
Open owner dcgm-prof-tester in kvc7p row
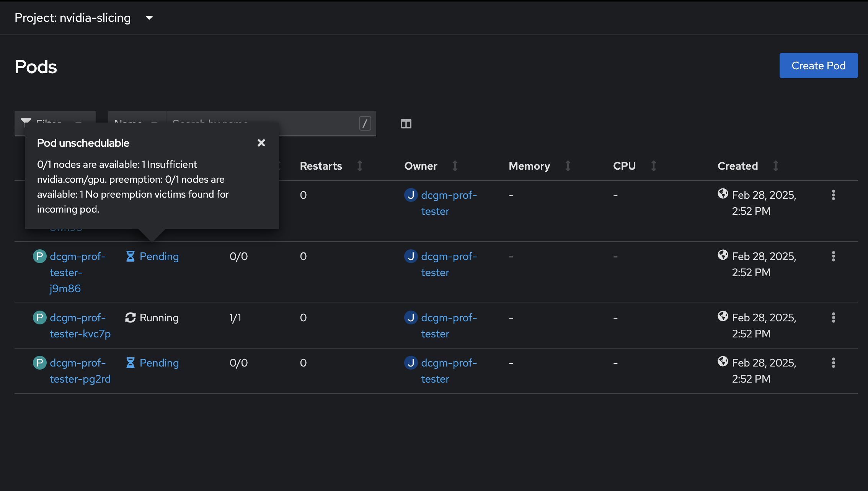[x=449, y=326]
